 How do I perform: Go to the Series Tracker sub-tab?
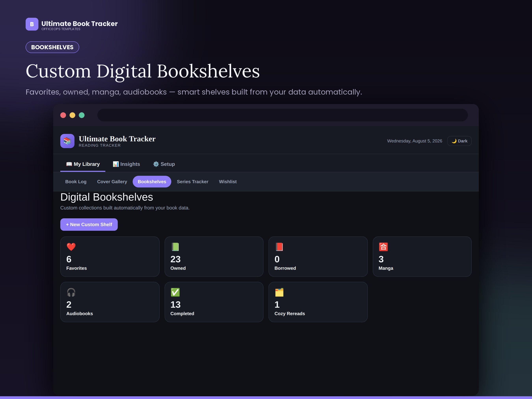point(193,182)
